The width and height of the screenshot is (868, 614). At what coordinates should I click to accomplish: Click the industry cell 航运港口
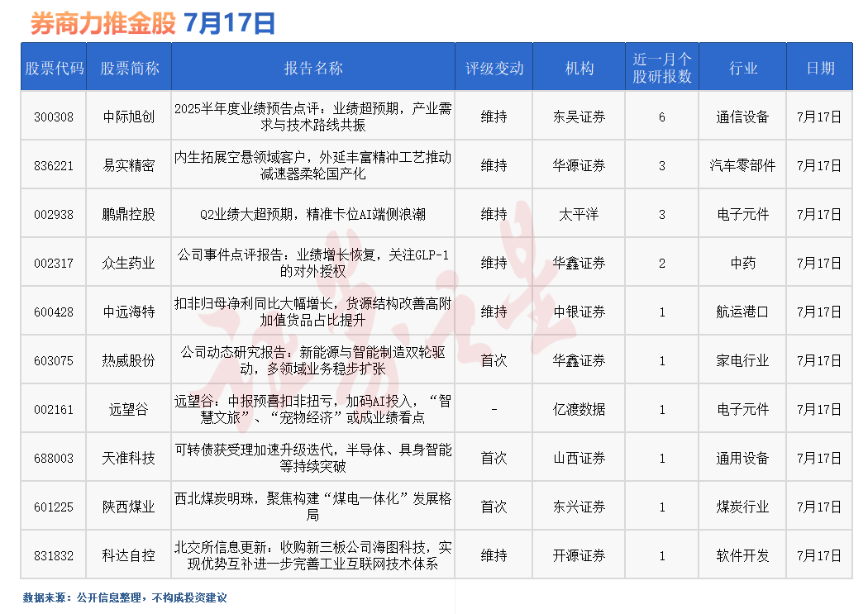pyautogui.click(x=743, y=312)
